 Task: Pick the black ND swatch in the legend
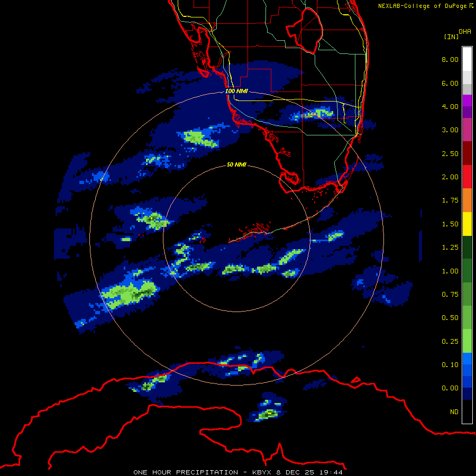[467, 411]
